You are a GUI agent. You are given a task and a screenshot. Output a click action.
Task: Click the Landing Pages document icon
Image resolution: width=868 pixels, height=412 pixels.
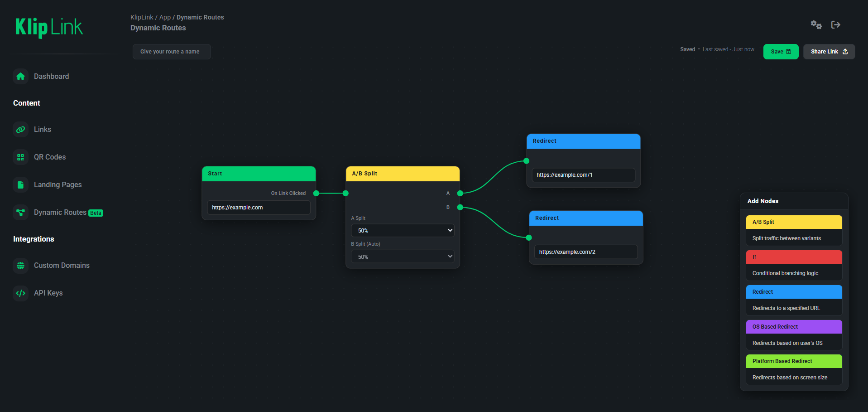click(x=20, y=185)
